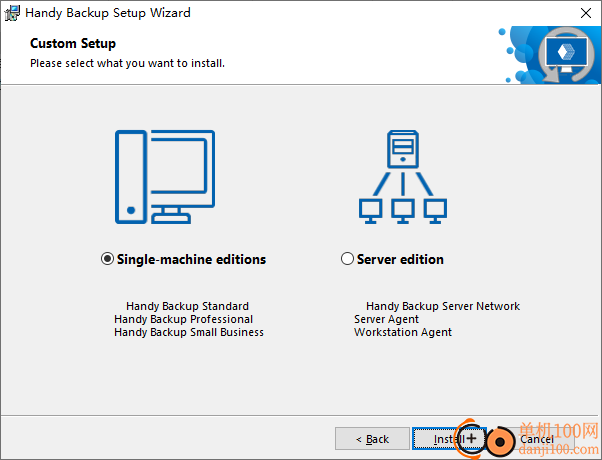Close the Setup Wizard window
This screenshot has width=602, height=460.
coord(586,13)
